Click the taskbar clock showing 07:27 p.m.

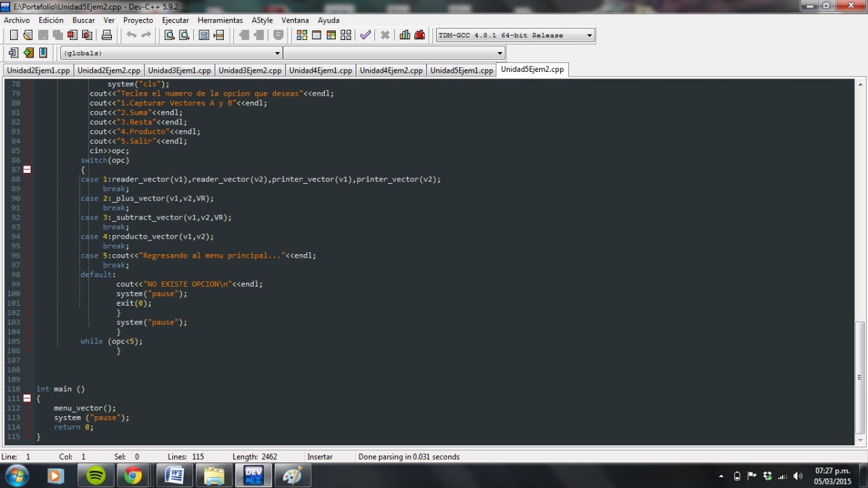(832, 476)
